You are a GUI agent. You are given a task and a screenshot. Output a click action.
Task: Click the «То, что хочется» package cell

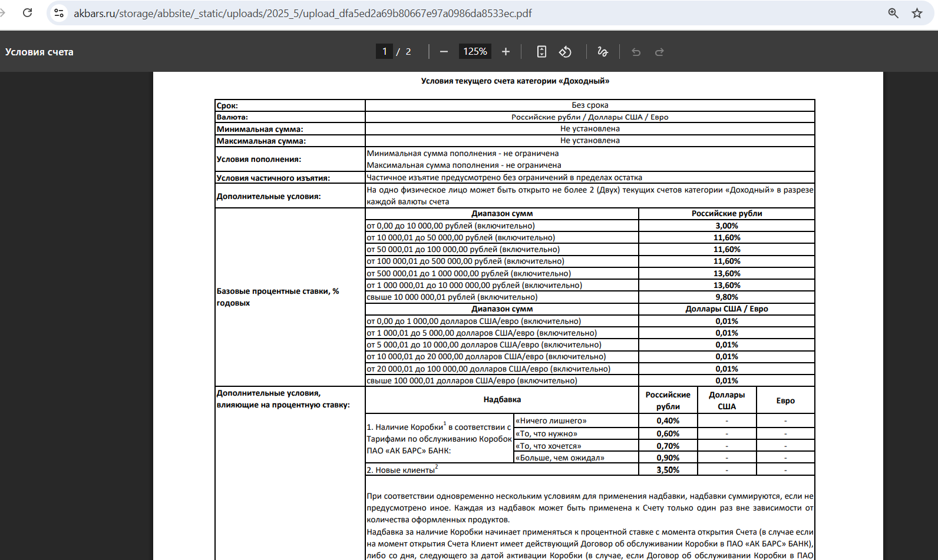pos(576,446)
